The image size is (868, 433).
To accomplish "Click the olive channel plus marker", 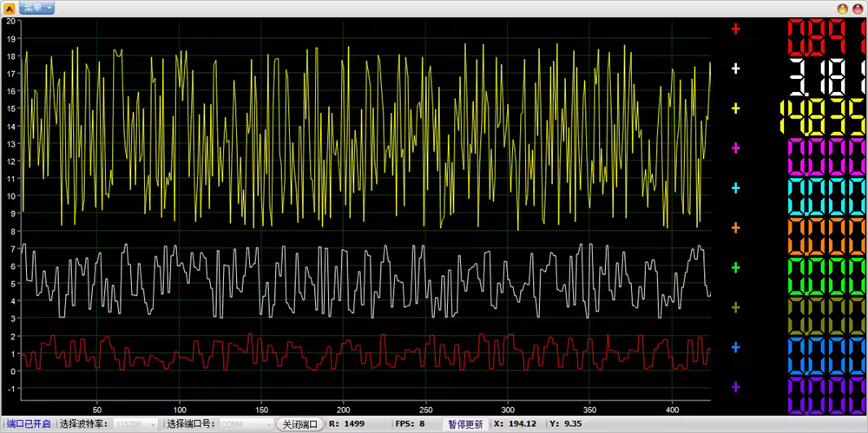I will click(x=736, y=307).
